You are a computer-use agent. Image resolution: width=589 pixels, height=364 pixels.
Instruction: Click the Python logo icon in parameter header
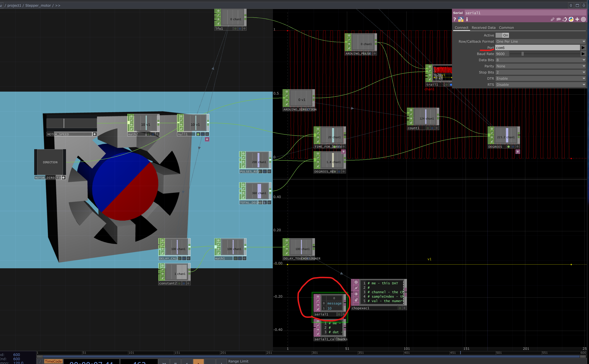pos(571,19)
